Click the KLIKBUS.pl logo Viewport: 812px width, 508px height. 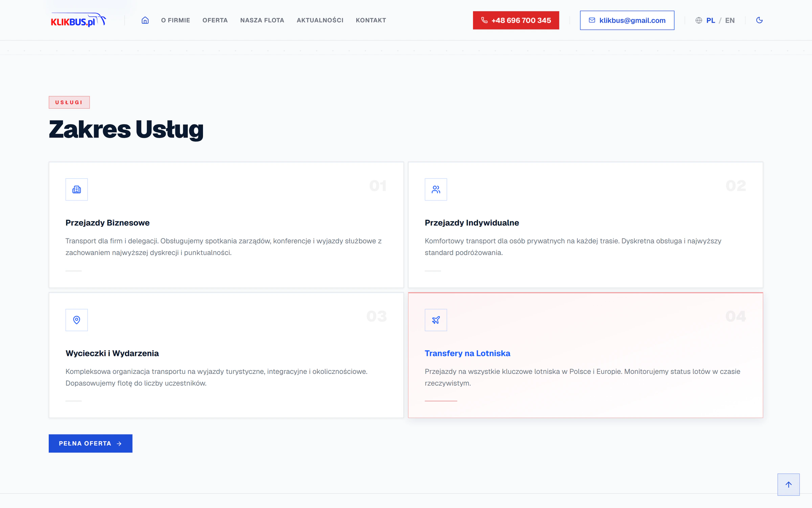[78, 20]
